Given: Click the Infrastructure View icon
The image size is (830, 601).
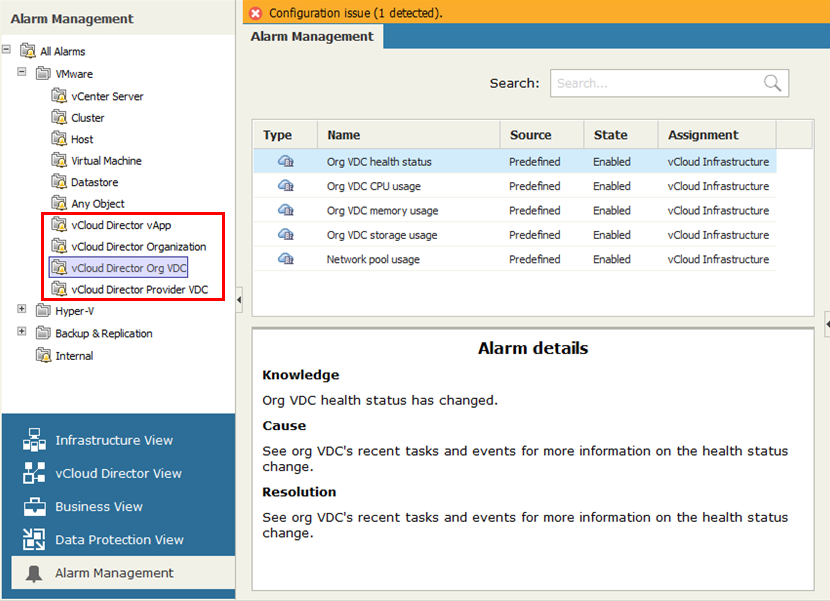Looking at the screenshot, I should pos(34,439).
